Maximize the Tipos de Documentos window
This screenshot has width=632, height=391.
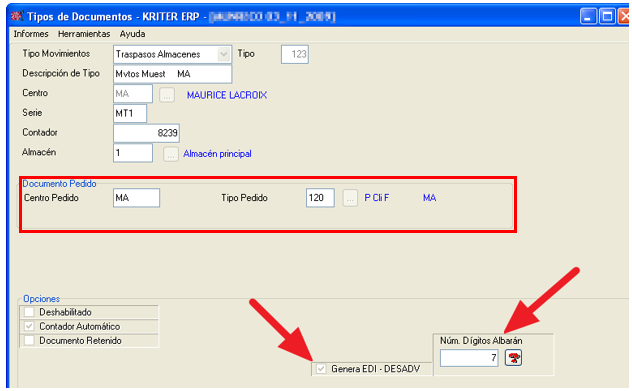607,17
